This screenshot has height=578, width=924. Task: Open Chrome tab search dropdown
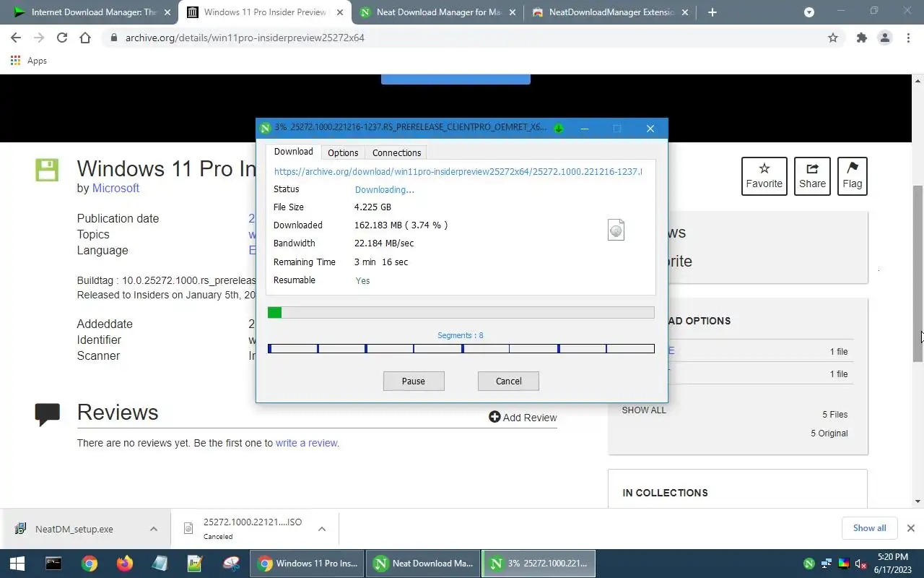tap(809, 12)
